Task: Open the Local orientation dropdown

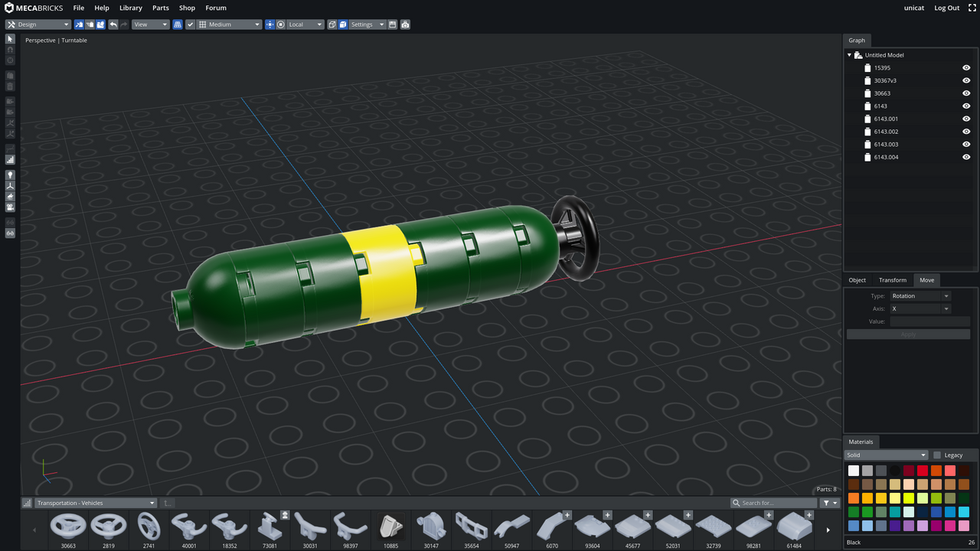Action: (x=305, y=24)
